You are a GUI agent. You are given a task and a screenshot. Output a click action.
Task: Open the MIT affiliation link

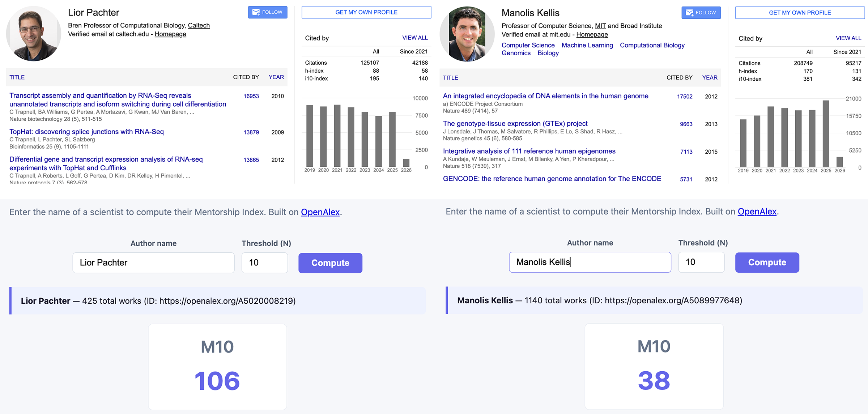coord(600,26)
